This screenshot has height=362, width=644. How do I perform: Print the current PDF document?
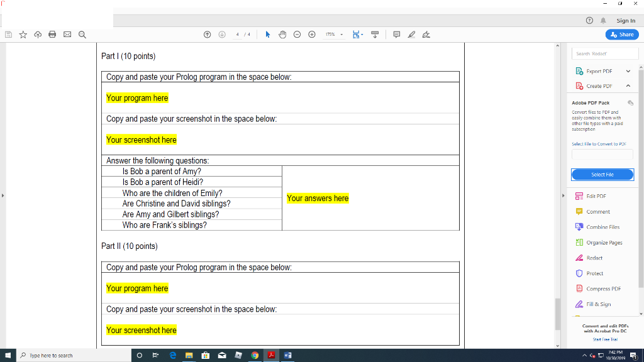52,35
